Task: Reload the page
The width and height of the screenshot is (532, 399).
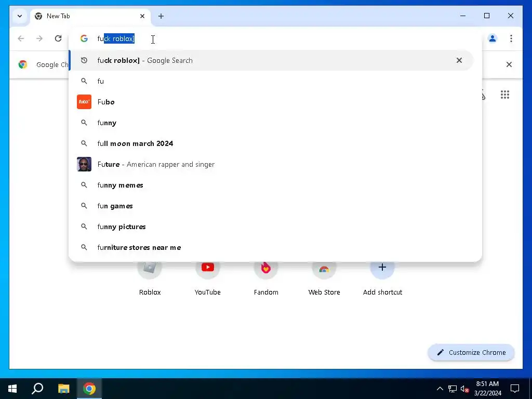Action: pos(58,38)
